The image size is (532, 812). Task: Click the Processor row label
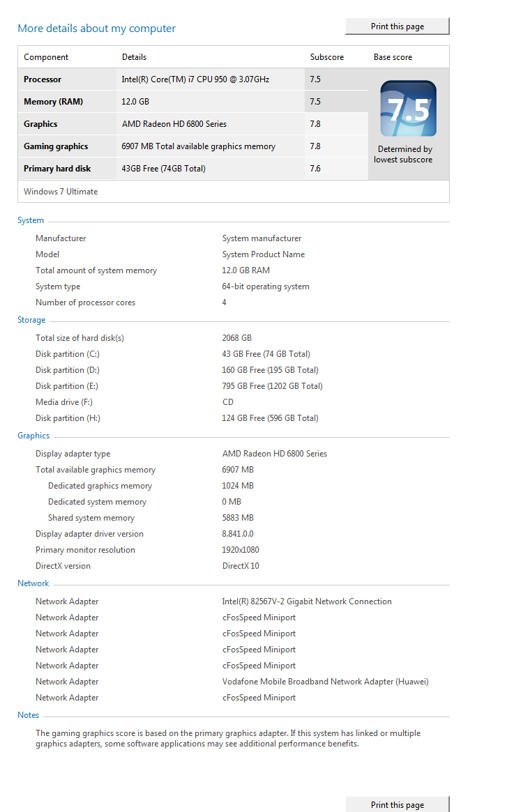43,79
